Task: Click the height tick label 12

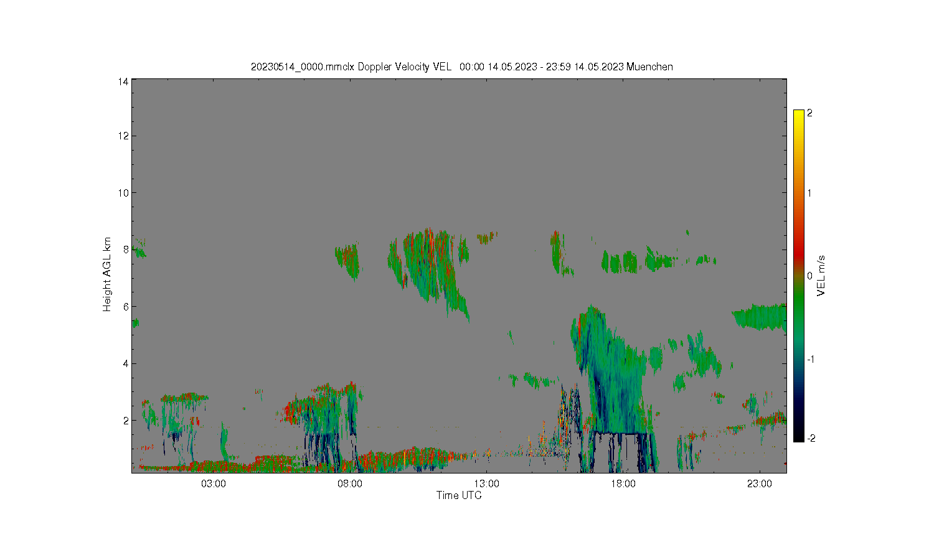Action: [x=123, y=136]
